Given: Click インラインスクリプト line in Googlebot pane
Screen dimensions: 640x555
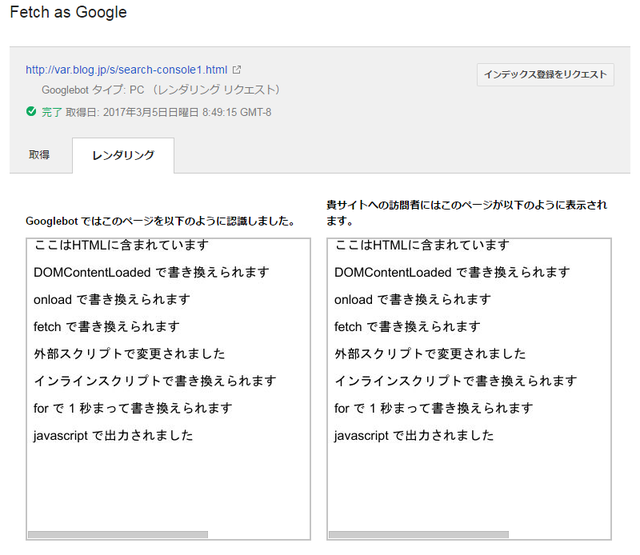Looking at the screenshot, I should pyautogui.click(x=155, y=381).
